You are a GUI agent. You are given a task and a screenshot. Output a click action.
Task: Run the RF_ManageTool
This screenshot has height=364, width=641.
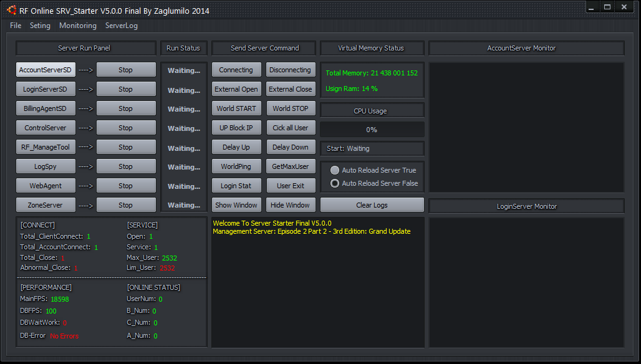point(46,147)
